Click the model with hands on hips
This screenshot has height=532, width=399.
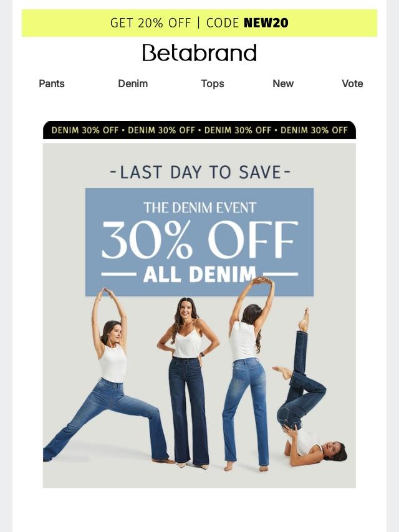188,382
